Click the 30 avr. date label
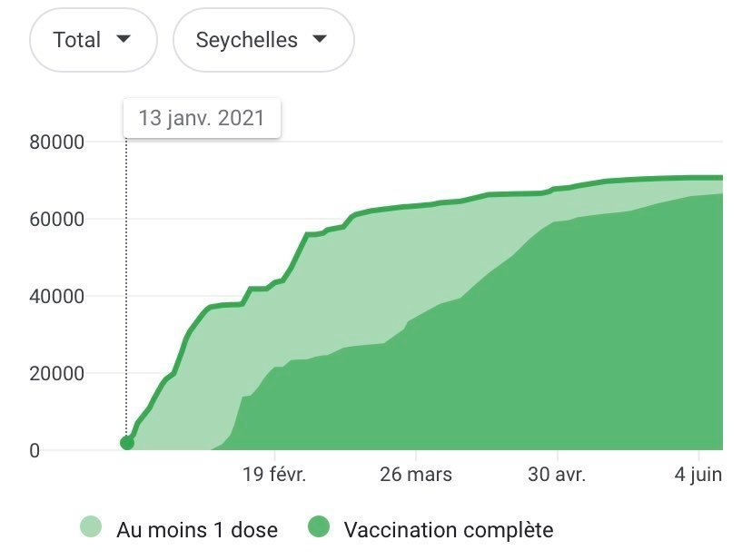Image resolution: width=752 pixels, height=560 pixels. point(556,475)
